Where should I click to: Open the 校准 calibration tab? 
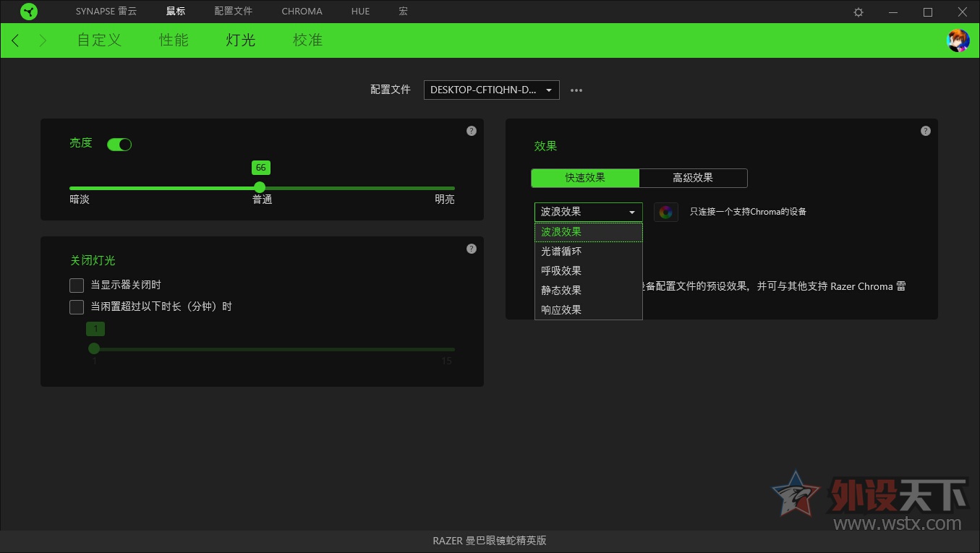307,40
